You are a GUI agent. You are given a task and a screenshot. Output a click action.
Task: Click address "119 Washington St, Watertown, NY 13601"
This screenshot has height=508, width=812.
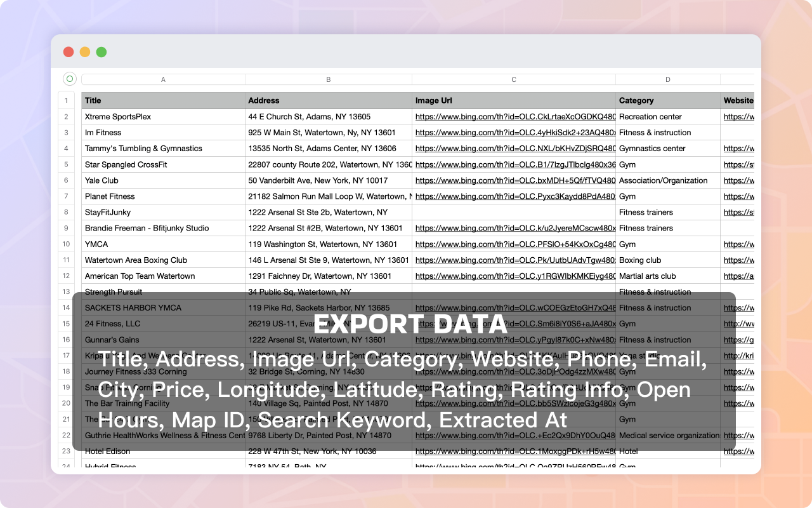tap(329, 244)
